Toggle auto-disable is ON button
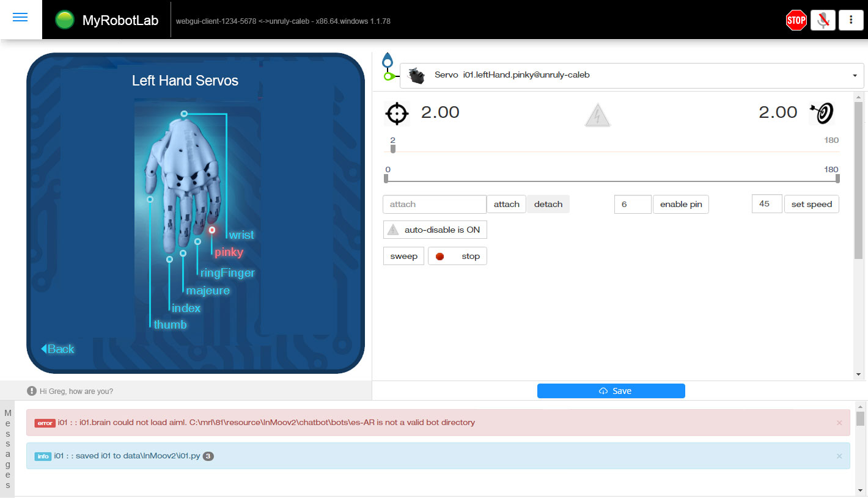 click(x=435, y=230)
